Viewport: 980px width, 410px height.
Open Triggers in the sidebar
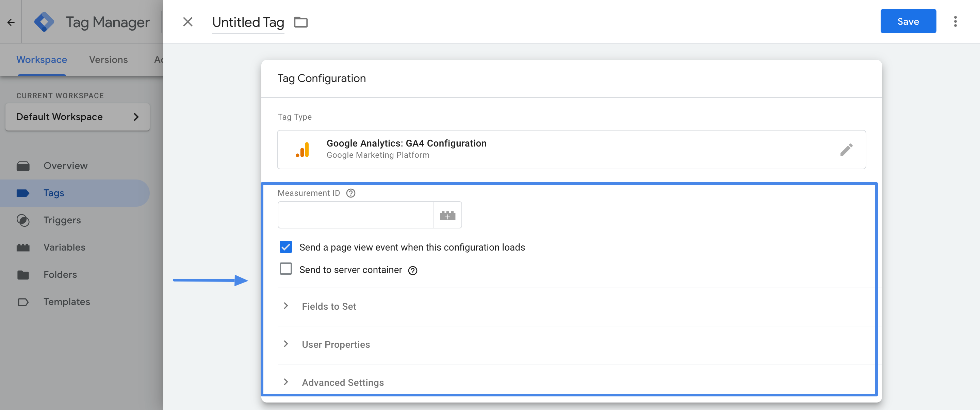[62, 220]
